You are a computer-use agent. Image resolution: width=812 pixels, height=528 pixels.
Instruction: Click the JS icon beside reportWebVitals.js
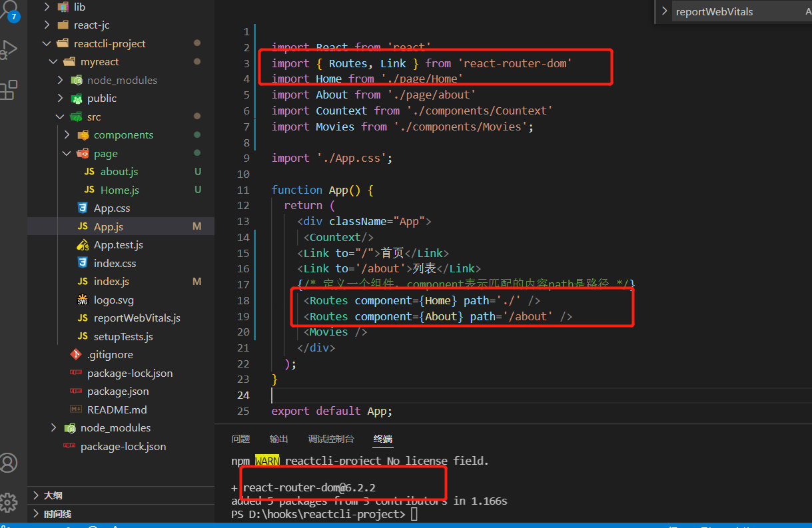(83, 318)
